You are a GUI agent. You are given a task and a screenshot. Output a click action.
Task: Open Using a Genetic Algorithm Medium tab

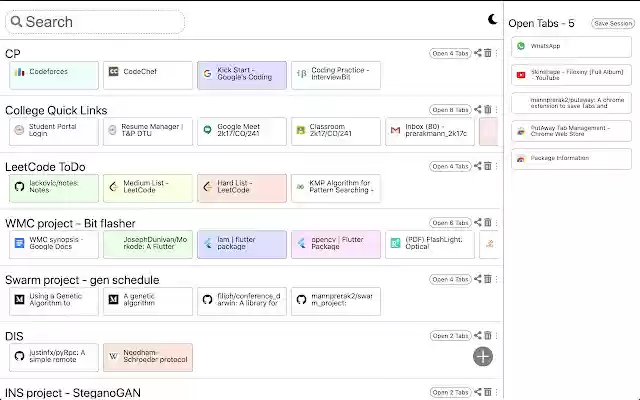(54, 301)
